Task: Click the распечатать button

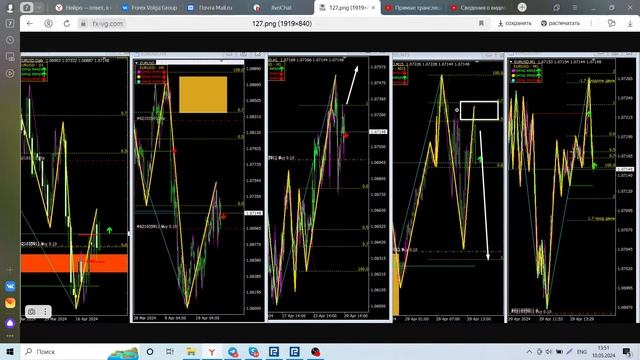Action: [560, 24]
